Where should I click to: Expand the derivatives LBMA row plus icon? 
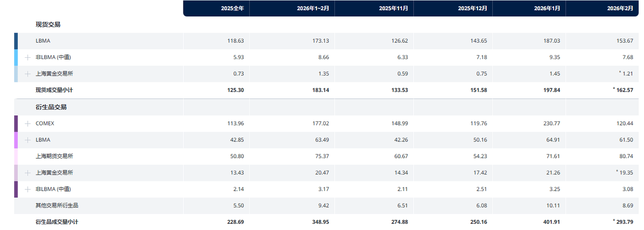coord(28,140)
